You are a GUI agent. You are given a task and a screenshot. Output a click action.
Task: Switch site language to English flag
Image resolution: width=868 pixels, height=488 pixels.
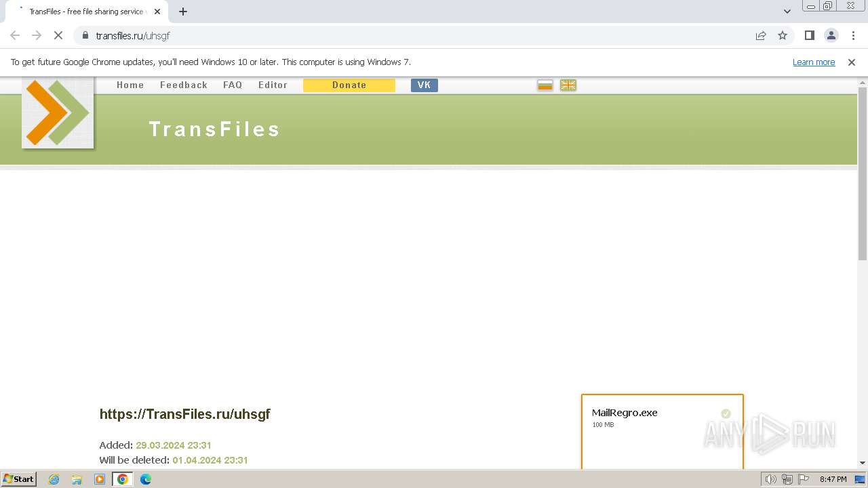tap(568, 85)
